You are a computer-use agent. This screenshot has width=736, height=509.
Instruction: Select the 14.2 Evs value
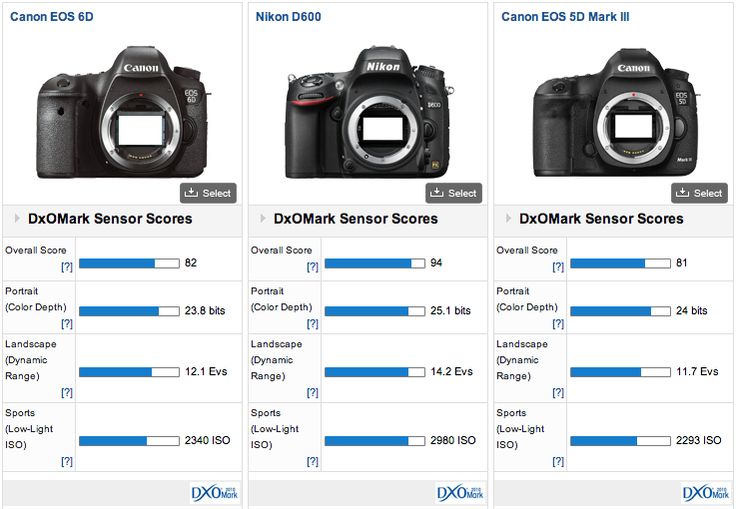point(452,371)
